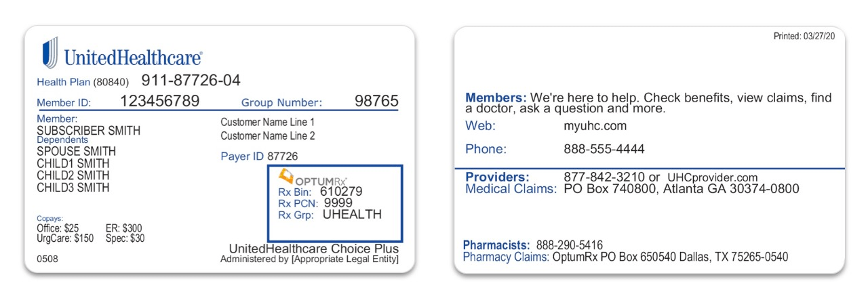Click the UnitedHealthcare shield logo
This screenshot has height=298, width=868.
click(50, 54)
